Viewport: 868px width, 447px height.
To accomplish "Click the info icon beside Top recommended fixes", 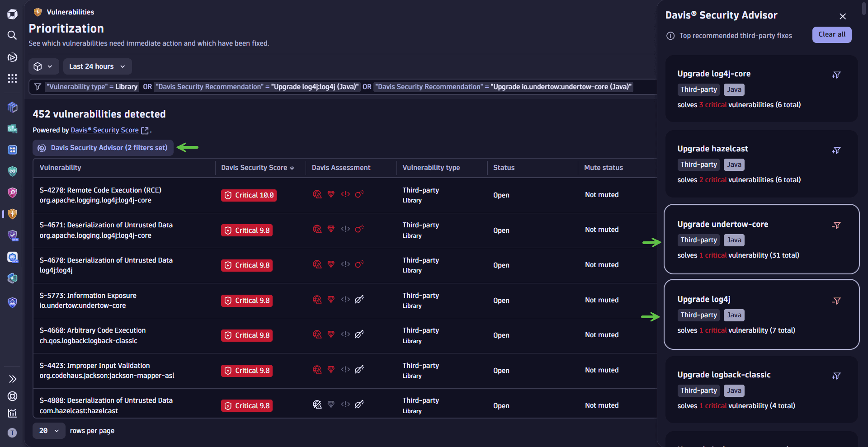I will pos(670,36).
